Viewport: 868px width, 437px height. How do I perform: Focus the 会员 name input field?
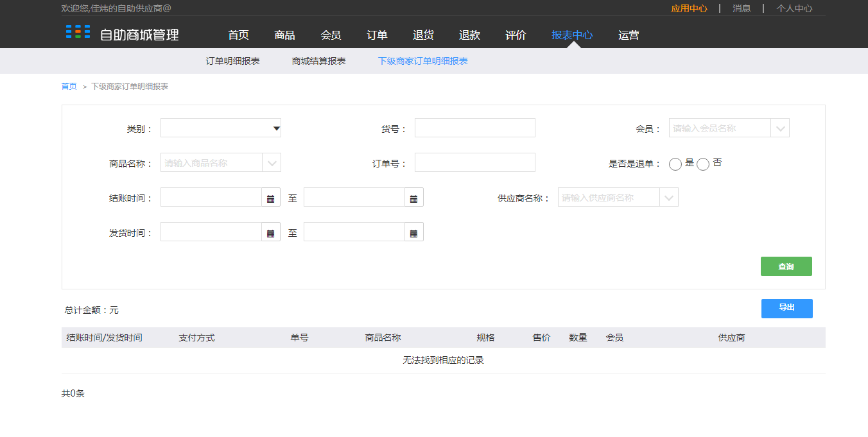(x=720, y=128)
